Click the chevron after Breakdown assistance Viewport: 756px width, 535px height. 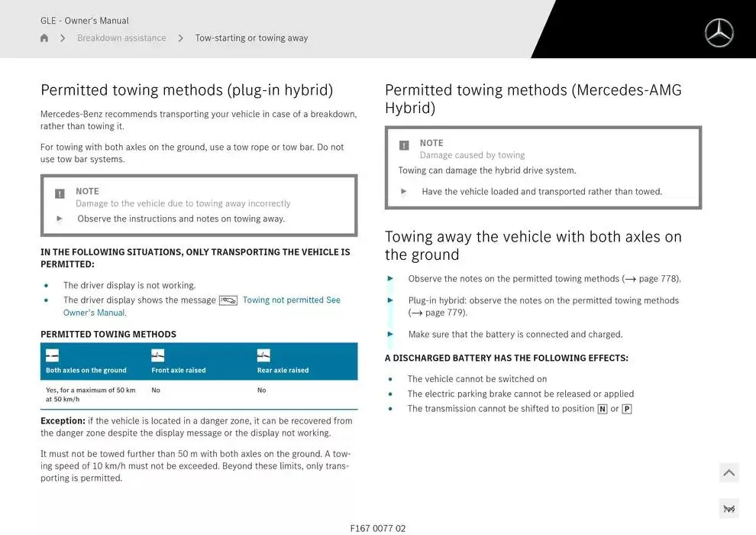click(x=181, y=38)
